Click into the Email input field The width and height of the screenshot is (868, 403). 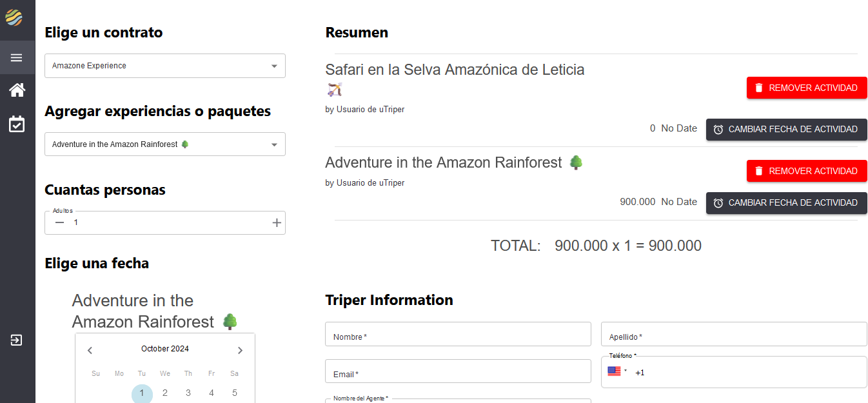point(458,372)
